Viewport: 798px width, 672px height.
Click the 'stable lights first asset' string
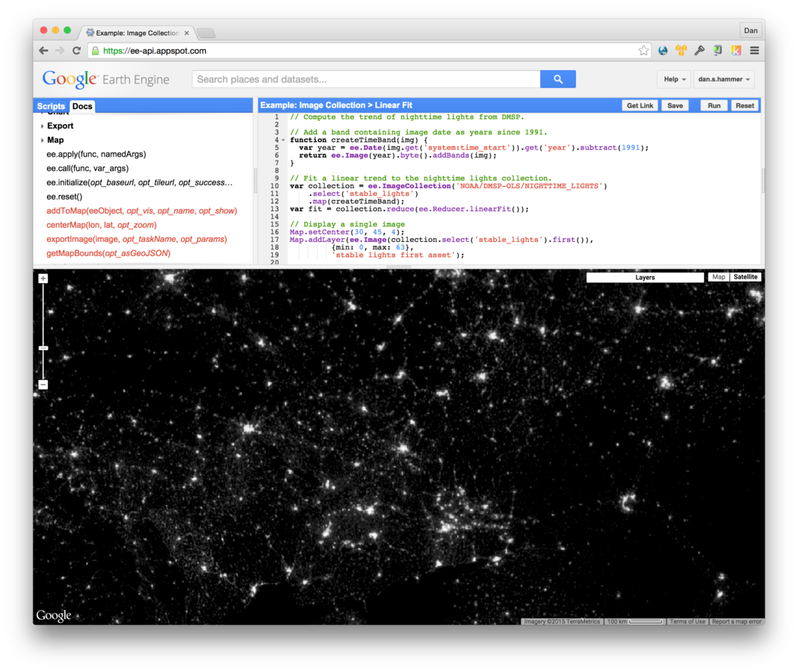point(394,255)
